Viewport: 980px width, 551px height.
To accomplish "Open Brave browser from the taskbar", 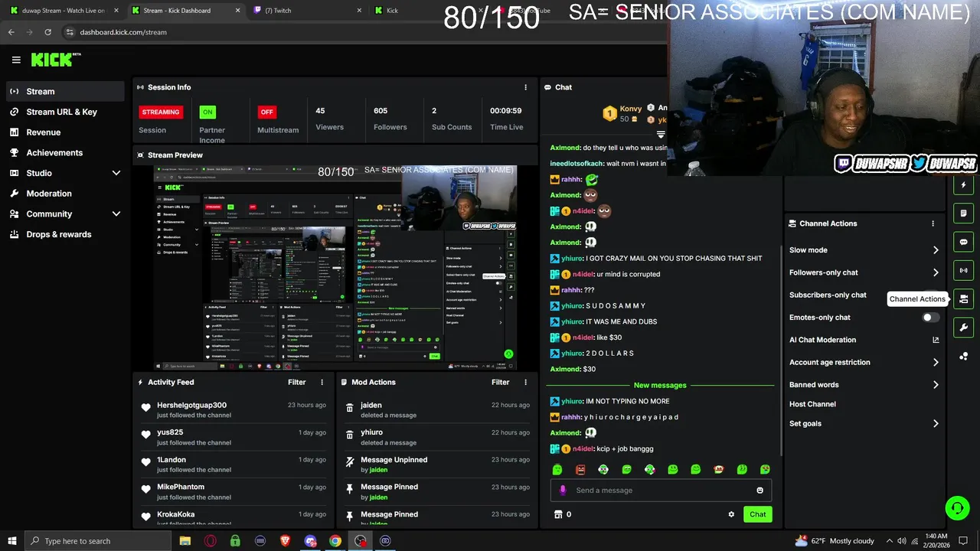I will point(285,541).
